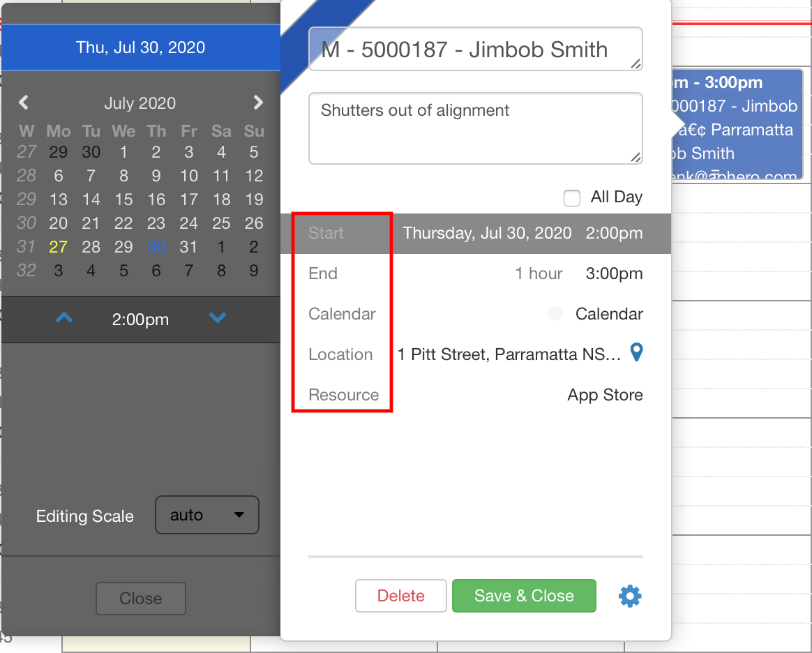The height and width of the screenshot is (653, 812).
Task: Decrease time with the down chevron
Action: click(x=218, y=318)
